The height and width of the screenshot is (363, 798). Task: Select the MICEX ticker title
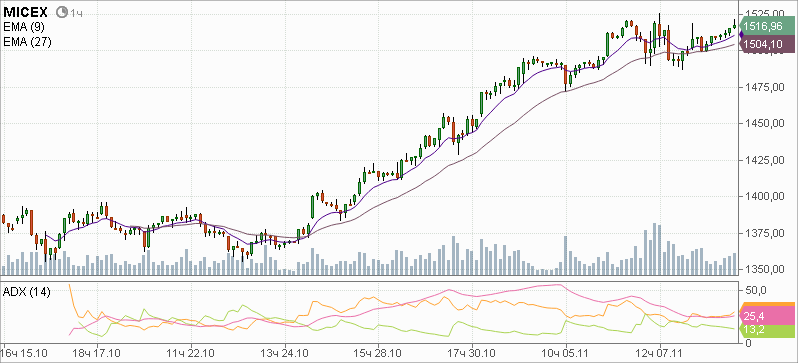26,12
